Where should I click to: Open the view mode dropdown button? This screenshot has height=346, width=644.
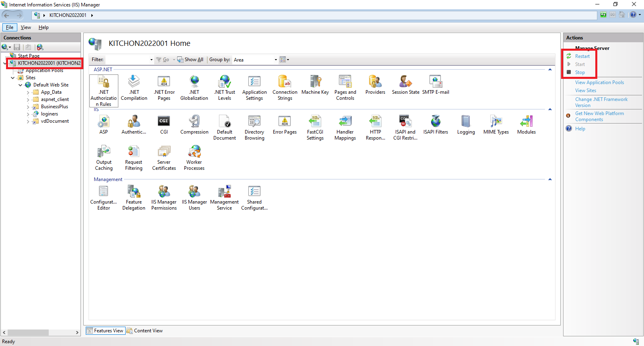285,60
